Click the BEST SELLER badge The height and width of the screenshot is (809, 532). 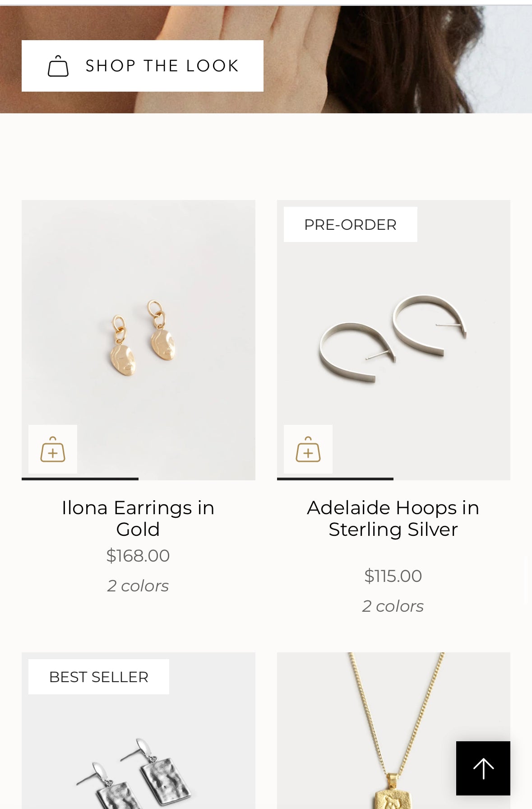[x=99, y=677]
